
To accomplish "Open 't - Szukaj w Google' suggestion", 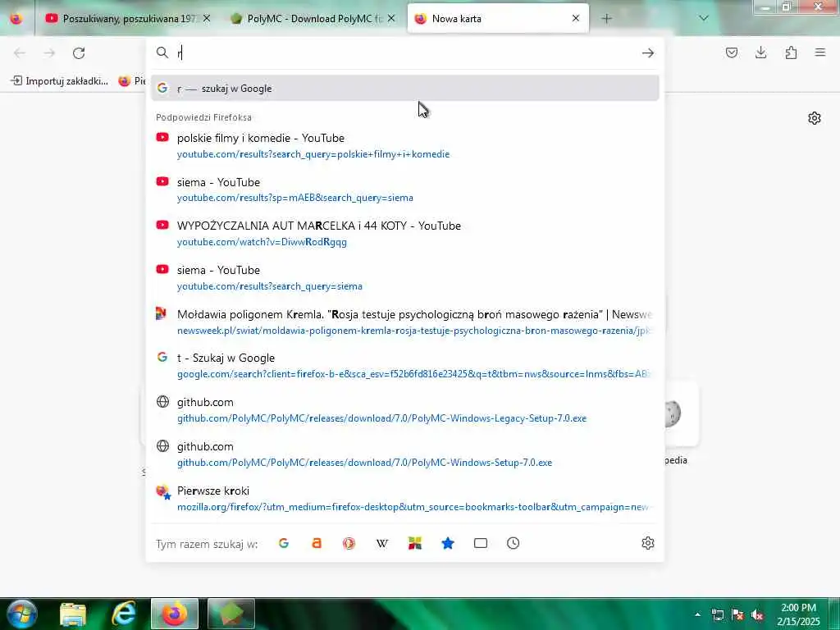I will pyautogui.click(x=404, y=366).
